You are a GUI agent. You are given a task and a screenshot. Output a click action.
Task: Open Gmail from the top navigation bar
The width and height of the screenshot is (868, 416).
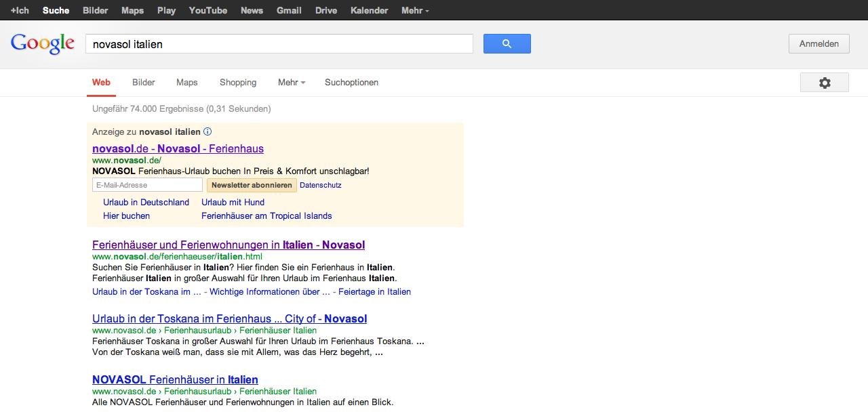289,10
